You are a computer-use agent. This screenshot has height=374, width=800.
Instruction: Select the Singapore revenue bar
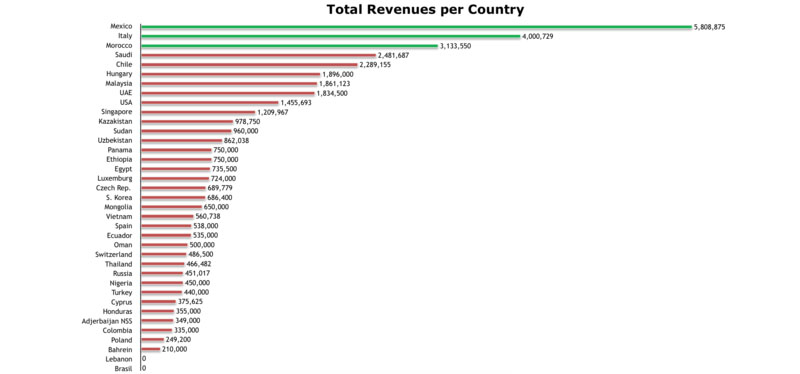198,112
